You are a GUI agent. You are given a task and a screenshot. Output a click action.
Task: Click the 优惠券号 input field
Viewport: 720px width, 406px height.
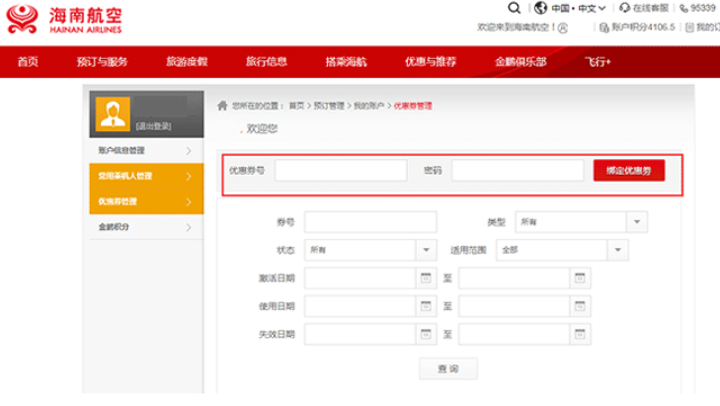[341, 171]
